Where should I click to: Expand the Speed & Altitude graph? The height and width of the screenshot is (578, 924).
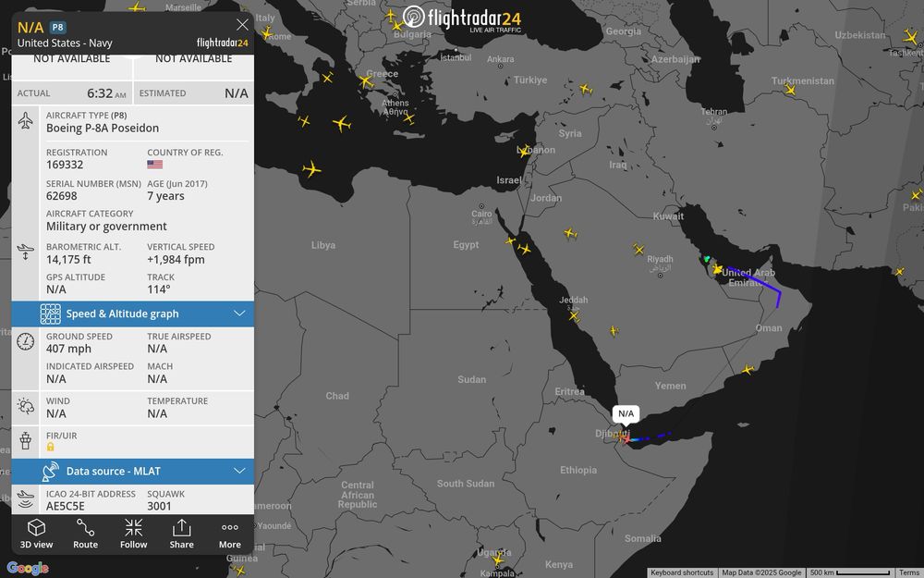[133, 314]
